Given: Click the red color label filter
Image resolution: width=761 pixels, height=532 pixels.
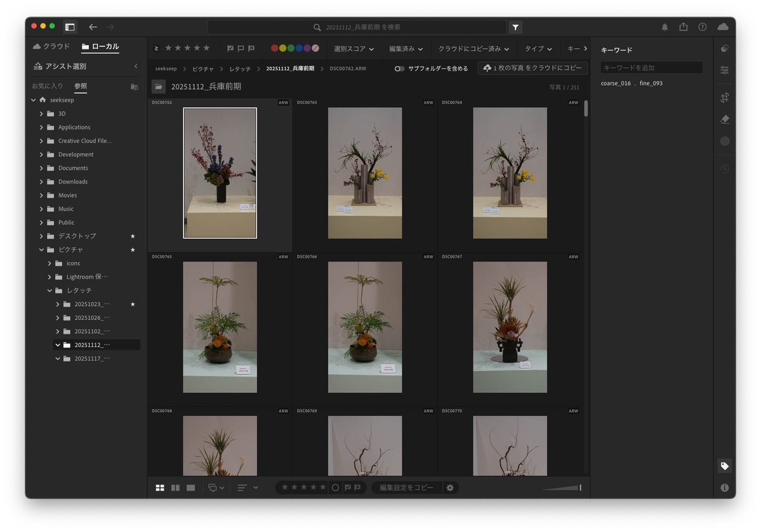Looking at the screenshot, I should (x=275, y=48).
